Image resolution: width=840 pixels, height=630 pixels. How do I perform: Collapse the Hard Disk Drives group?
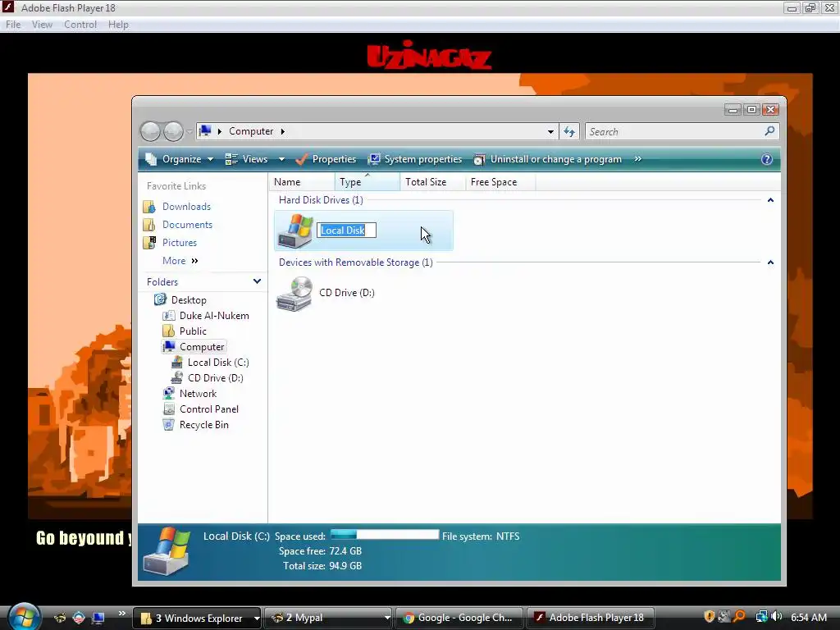770,200
